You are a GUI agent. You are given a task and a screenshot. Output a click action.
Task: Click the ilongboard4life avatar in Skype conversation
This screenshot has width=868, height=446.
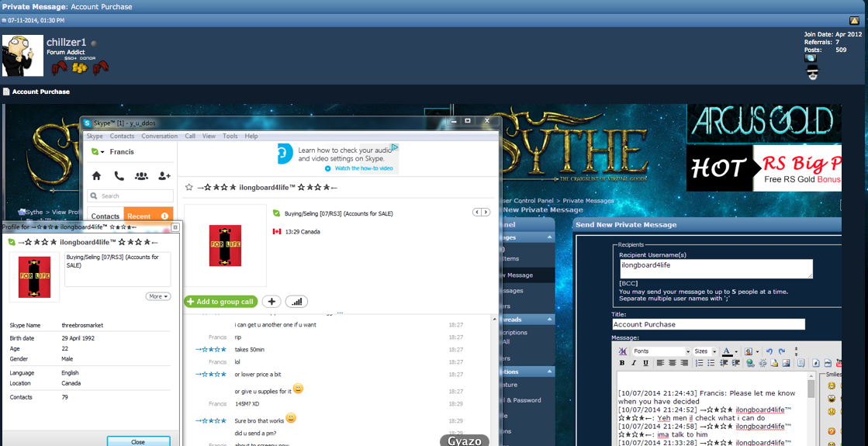tap(225, 245)
